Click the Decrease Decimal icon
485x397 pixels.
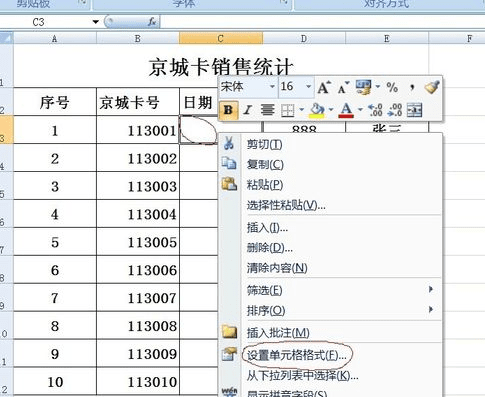(x=395, y=110)
